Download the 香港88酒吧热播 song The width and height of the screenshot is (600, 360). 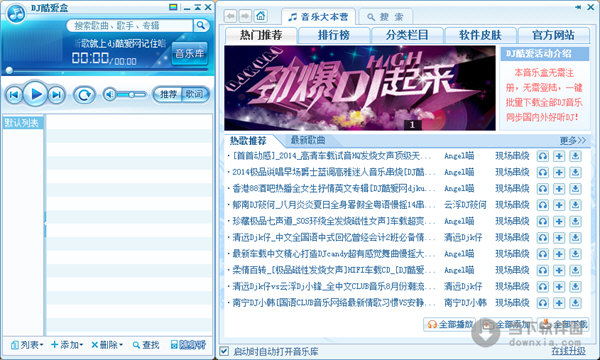click(x=575, y=189)
